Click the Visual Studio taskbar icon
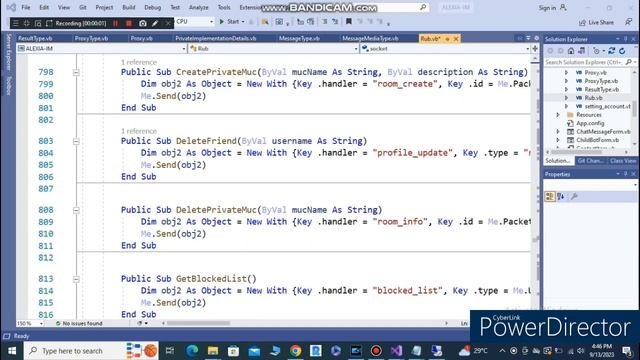Image resolution: width=640 pixels, height=360 pixels. pos(396,351)
